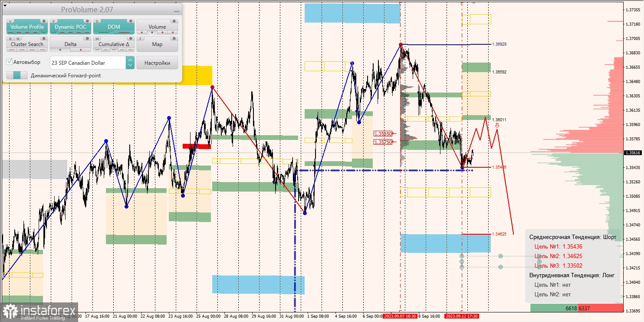This screenshot has height=322, width=644.
Task: Open Cumulative Δ gear settings
Action: [x=131, y=38]
